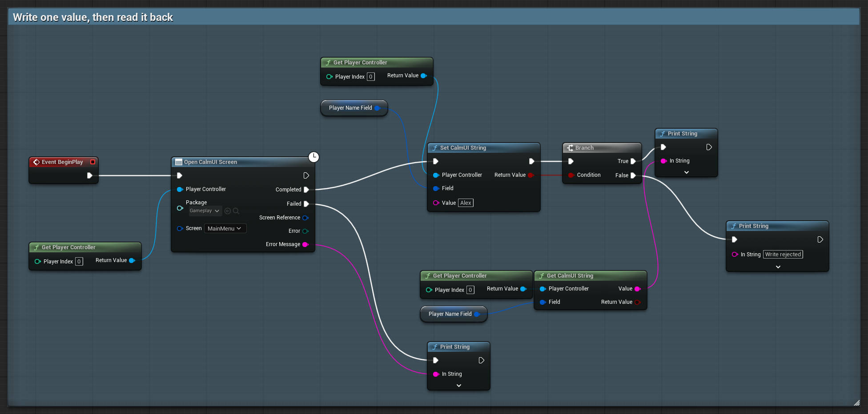Click the Completed execution pin on Open CalmUI Screen

click(306, 190)
